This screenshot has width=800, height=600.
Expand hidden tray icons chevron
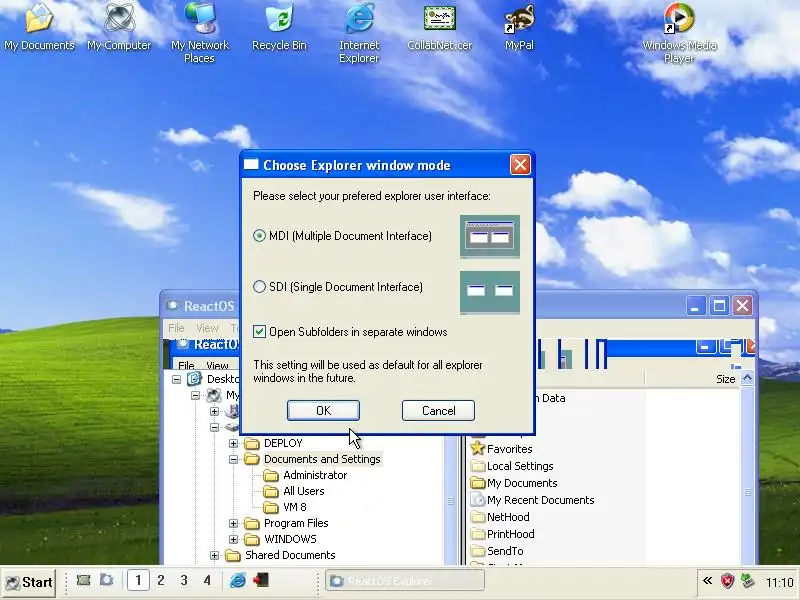[x=707, y=581]
